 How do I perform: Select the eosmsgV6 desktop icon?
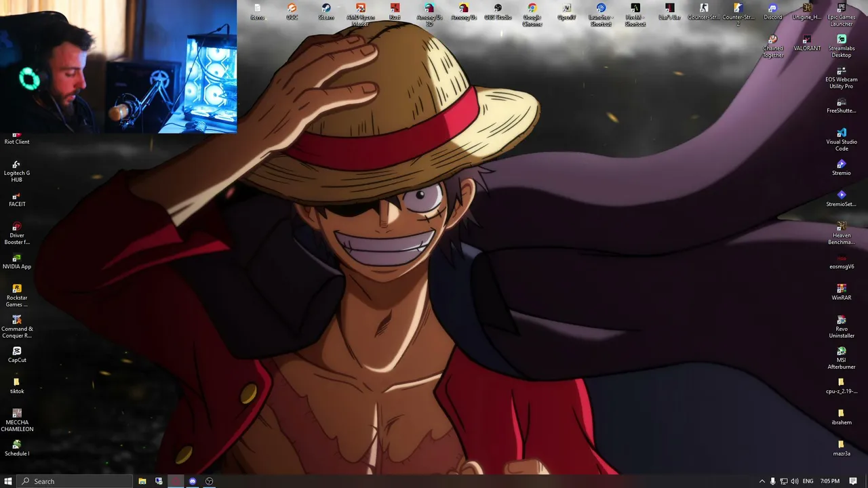(842, 261)
